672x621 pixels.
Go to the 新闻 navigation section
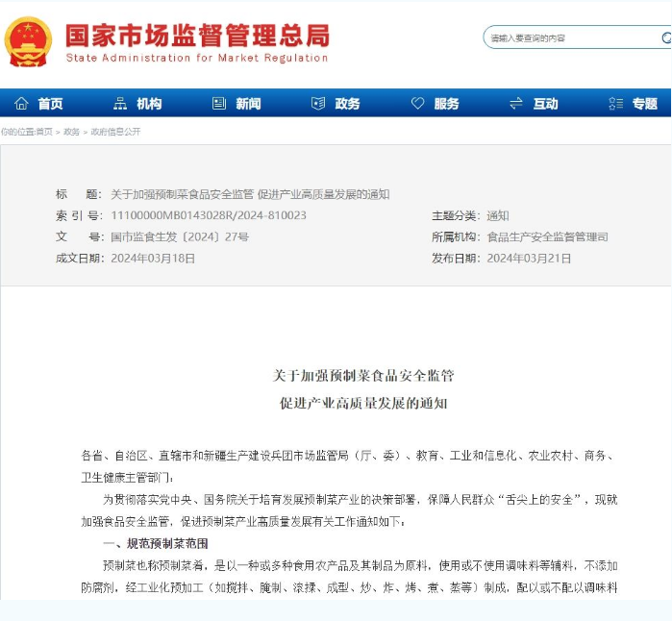pos(249,104)
